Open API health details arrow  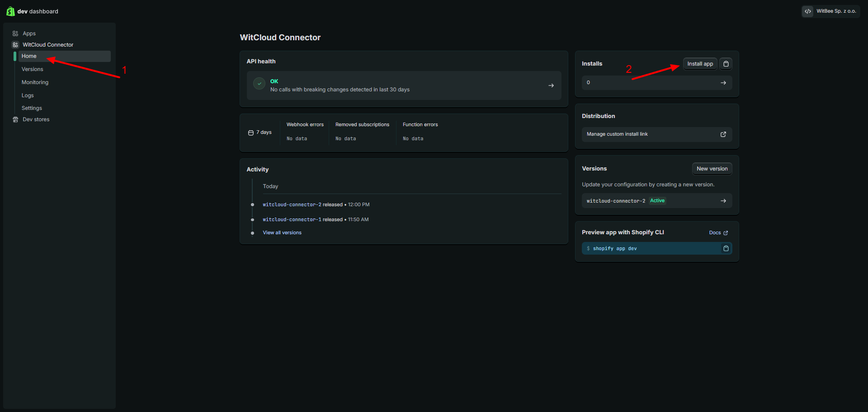[x=551, y=85]
